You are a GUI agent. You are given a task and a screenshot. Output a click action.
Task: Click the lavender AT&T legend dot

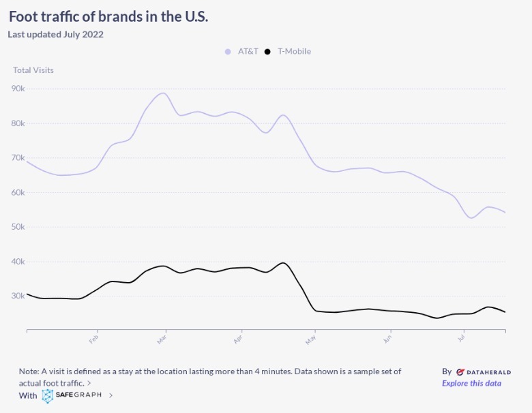[228, 51]
